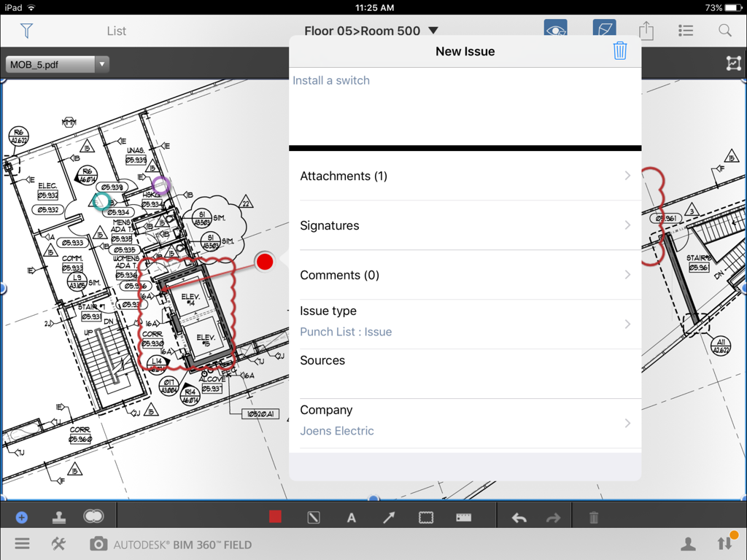Tap the filter icon in top left
Viewport: 747px width, 560px height.
26,31
